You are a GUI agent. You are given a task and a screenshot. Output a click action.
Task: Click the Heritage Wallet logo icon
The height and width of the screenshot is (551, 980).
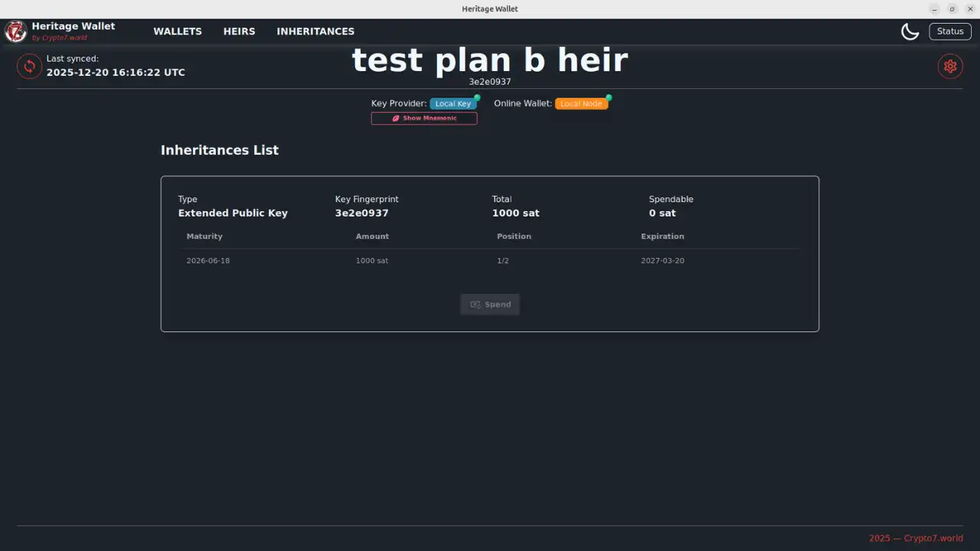point(16,31)
